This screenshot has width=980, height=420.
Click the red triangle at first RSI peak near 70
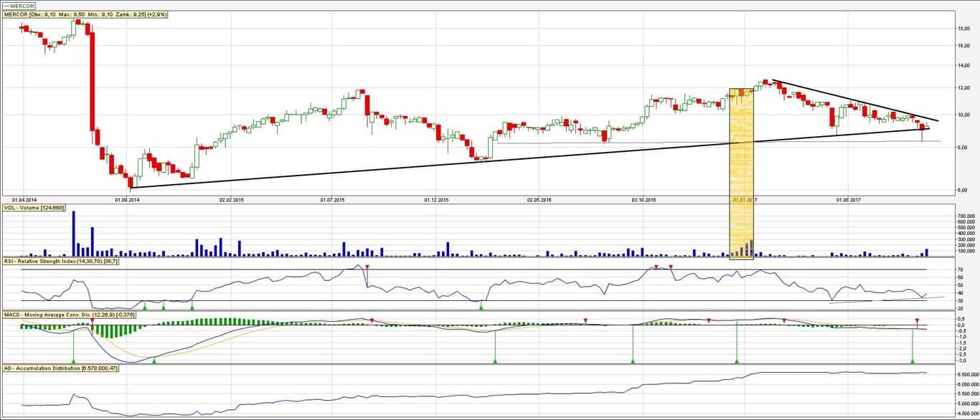pyautogui.click(x=367, y=267)
